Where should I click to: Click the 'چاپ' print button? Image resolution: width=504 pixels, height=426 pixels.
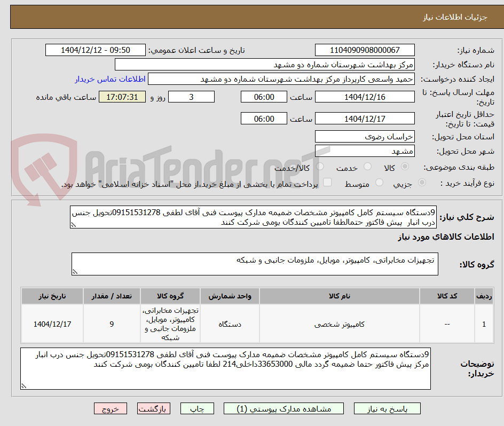click(197, 408)
